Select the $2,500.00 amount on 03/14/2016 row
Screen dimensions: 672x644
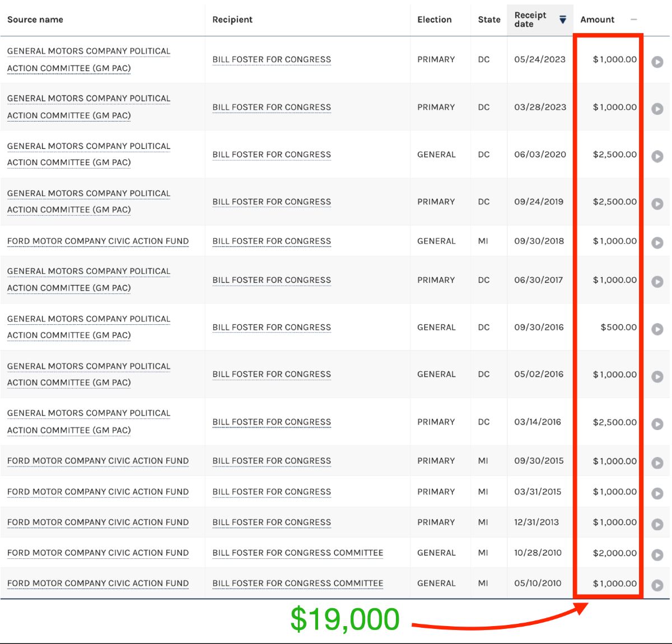point(615,422)
